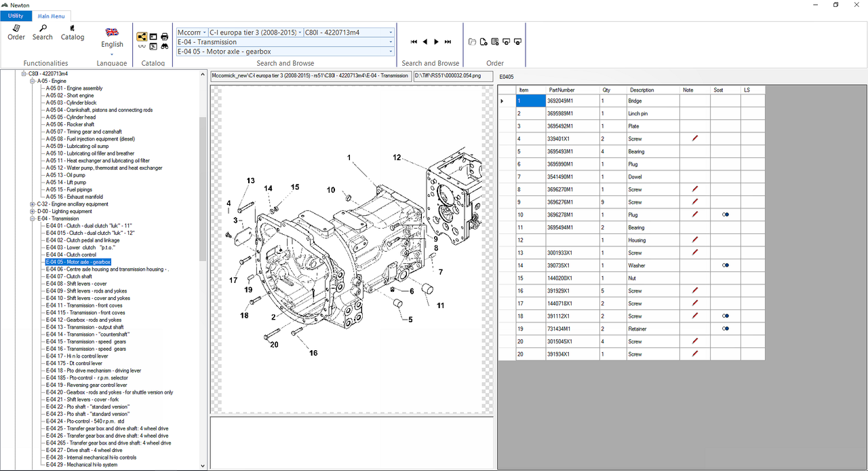Click the D:\Tiff\RS51 image path field

[x=452, y=75]
